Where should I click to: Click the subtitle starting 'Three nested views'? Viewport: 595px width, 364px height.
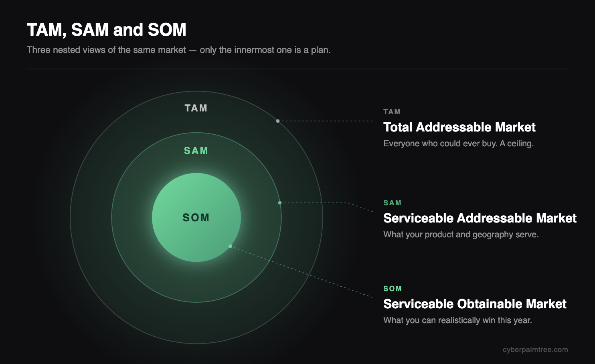(179, 50)
